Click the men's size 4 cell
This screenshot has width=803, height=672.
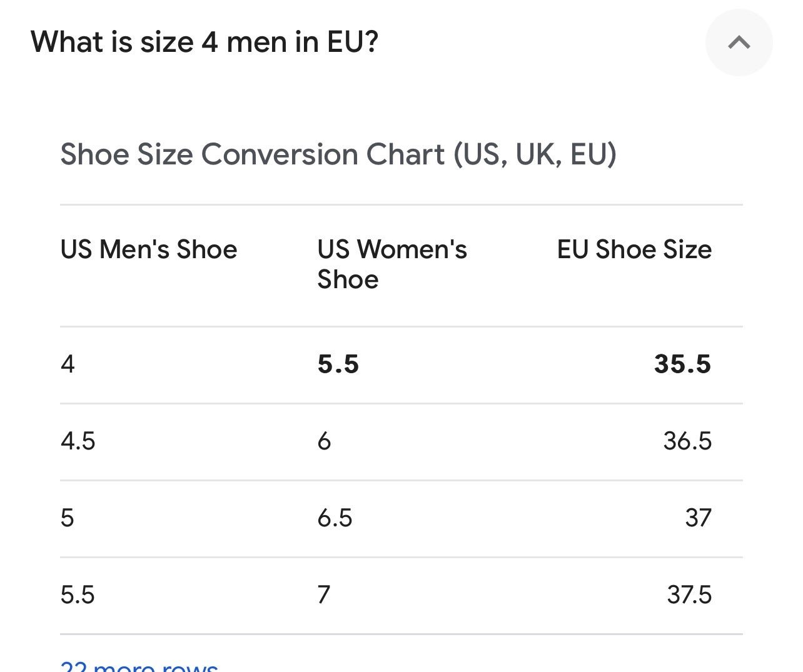[68, 364]
